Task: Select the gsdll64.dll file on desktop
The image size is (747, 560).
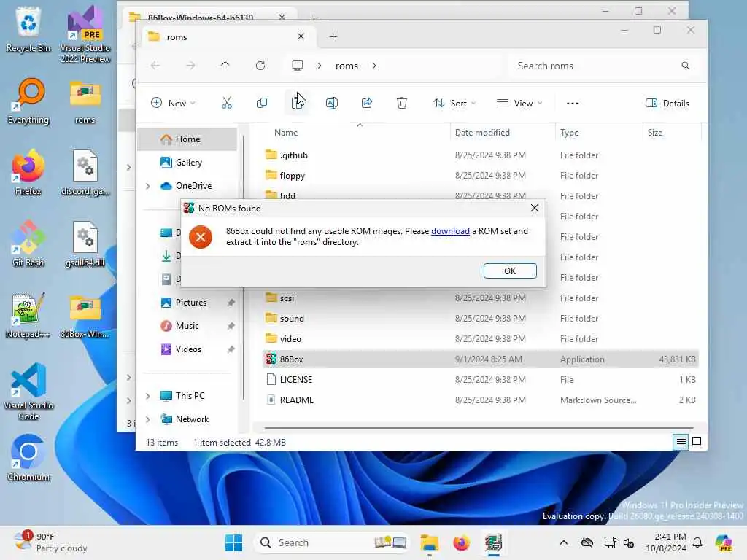Action: coord(85,244)
